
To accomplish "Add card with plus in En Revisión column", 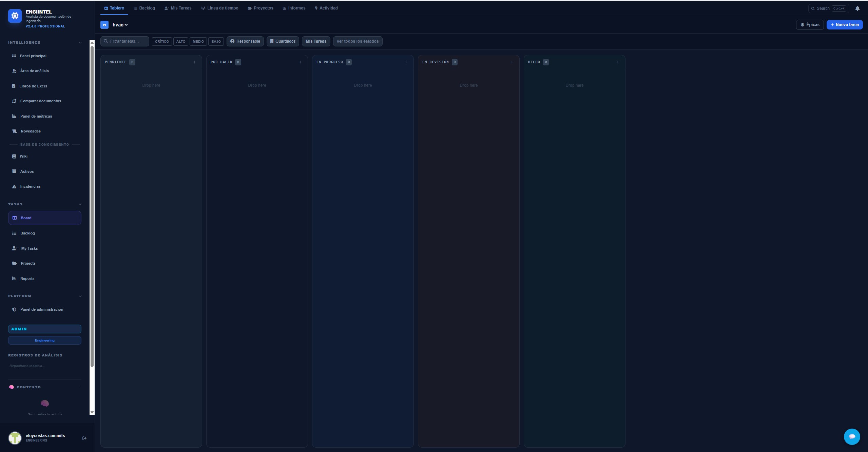I will point(512,62).
